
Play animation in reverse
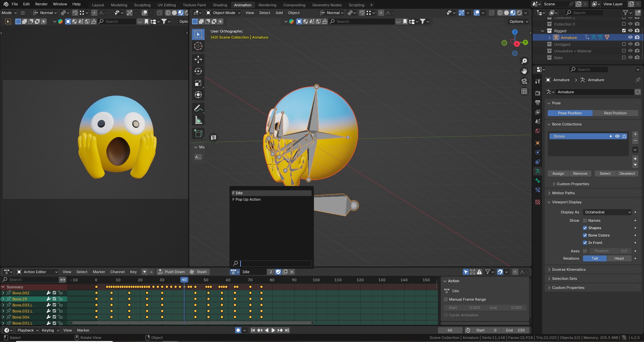(267, 330)
